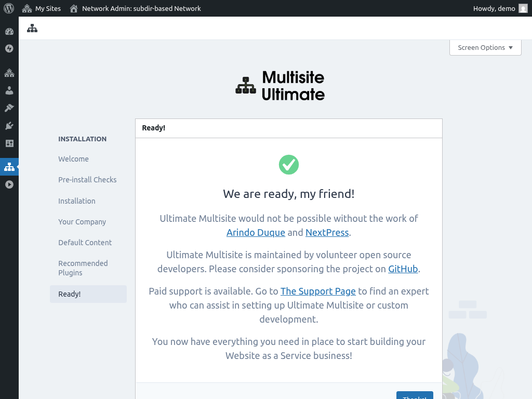Screen dimensions: 532x399
Task: Click the Ready! panel title
Action: tap(153, 128)
